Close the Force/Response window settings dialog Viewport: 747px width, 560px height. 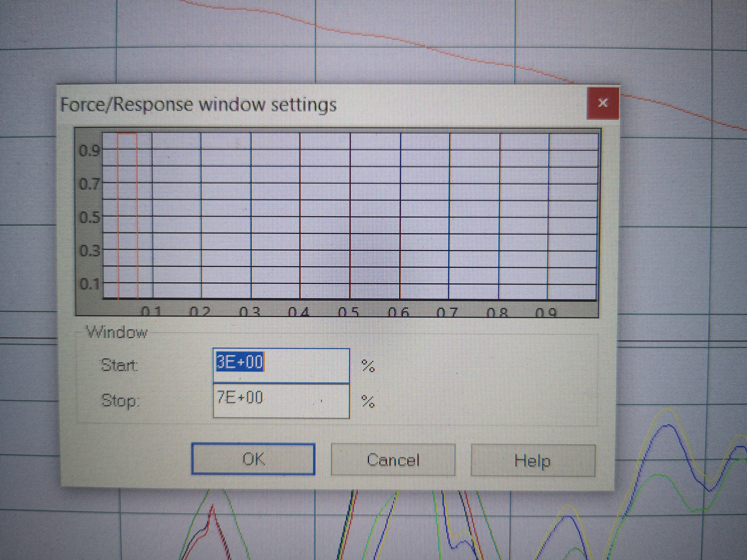point(603,103)
